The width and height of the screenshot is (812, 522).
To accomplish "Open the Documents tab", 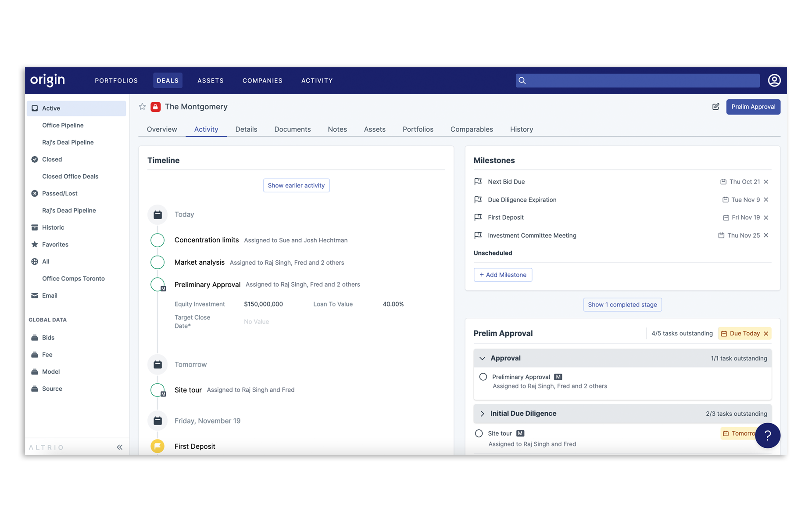I will tap(293, 129).
